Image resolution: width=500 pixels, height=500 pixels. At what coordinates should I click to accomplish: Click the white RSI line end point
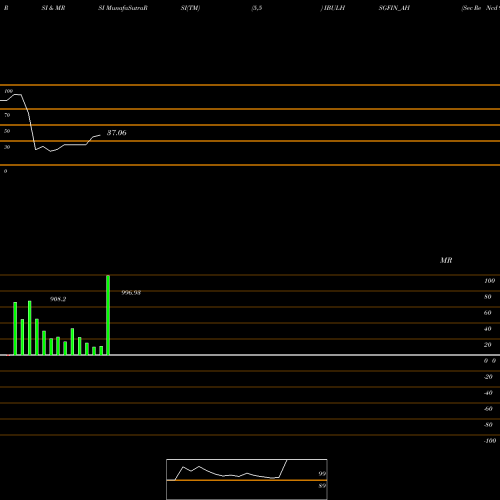[100, 135]
